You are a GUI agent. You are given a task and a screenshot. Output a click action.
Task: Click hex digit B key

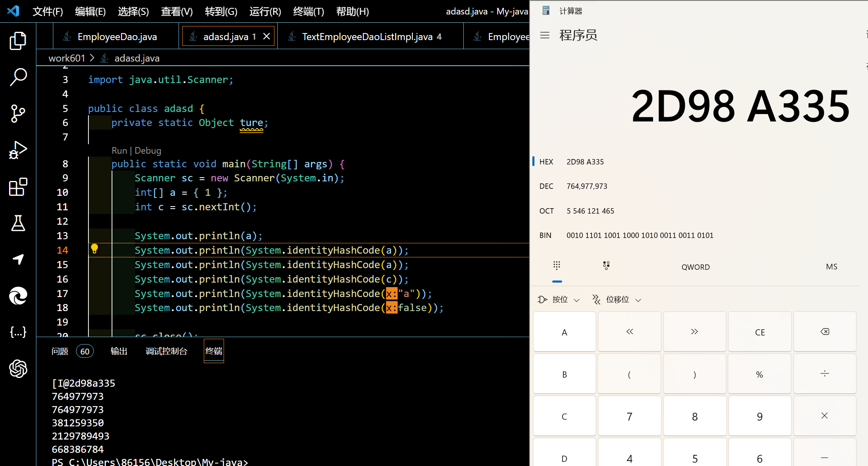tap(565, 374)
